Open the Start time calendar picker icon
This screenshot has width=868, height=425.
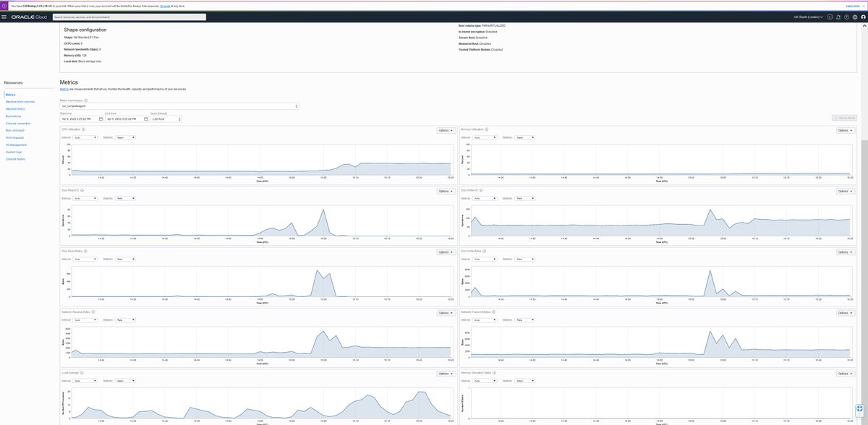[x=101, y=119]
